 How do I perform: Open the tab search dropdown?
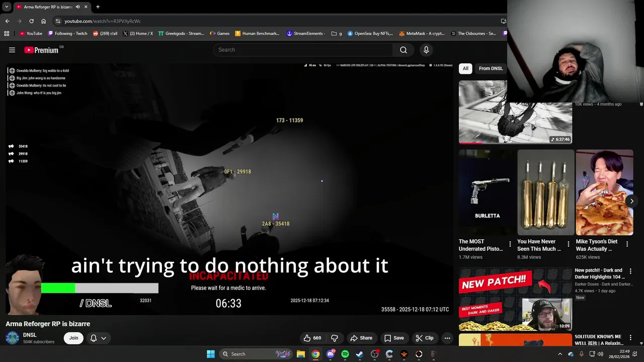point(7,7)
